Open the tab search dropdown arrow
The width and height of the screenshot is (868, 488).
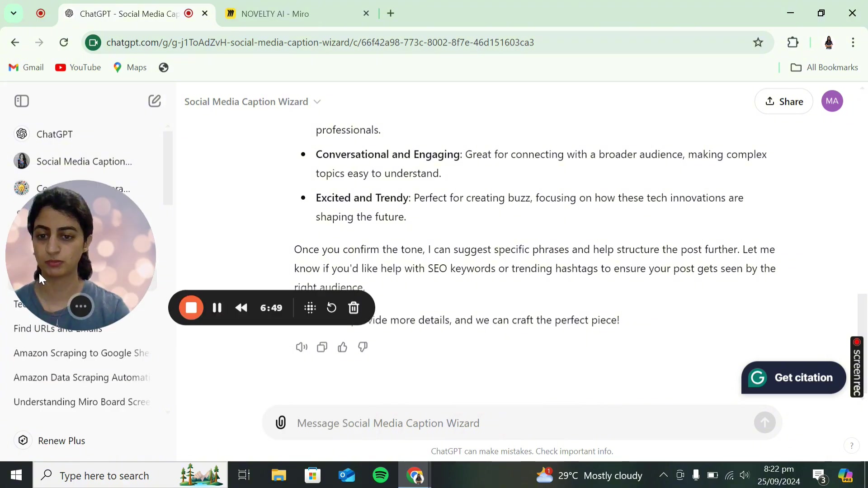tap(14, 13)
